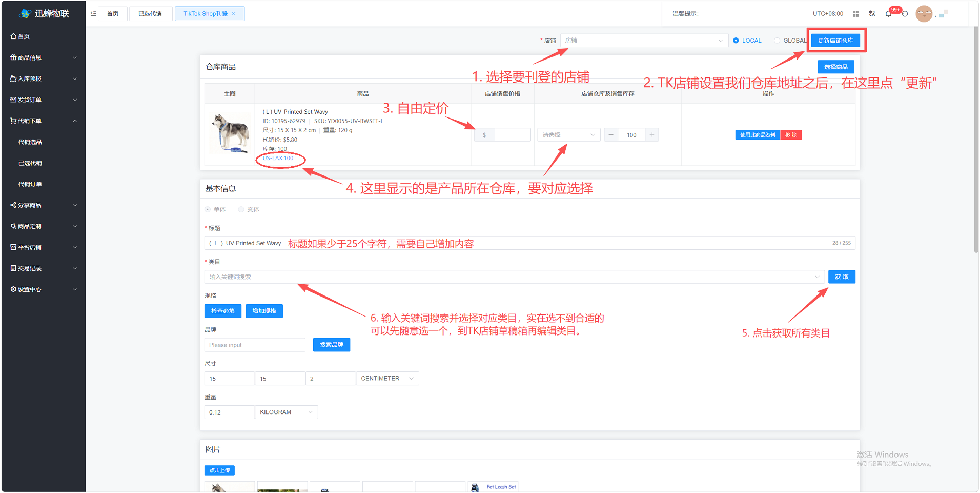Open 代销选品 submenu item
This screenshot has width=980, height=493.
[x=30, y=142]
